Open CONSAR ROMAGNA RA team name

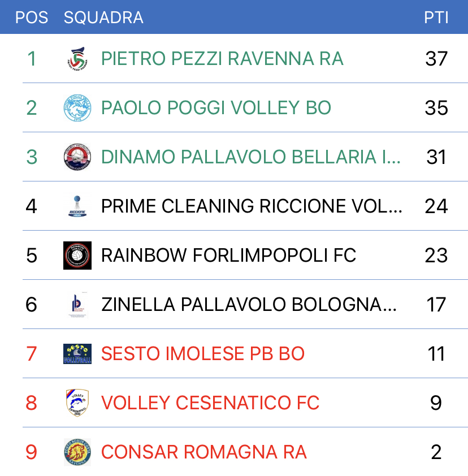tap(204, 452)
